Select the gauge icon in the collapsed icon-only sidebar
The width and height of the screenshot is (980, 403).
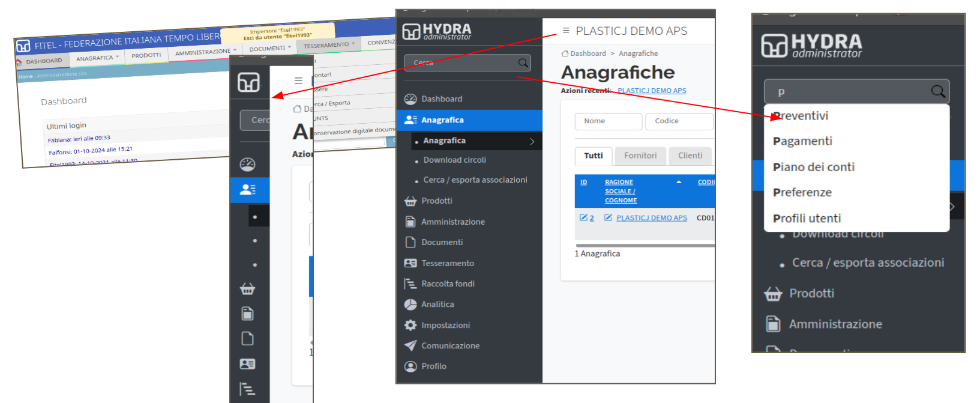247,165
